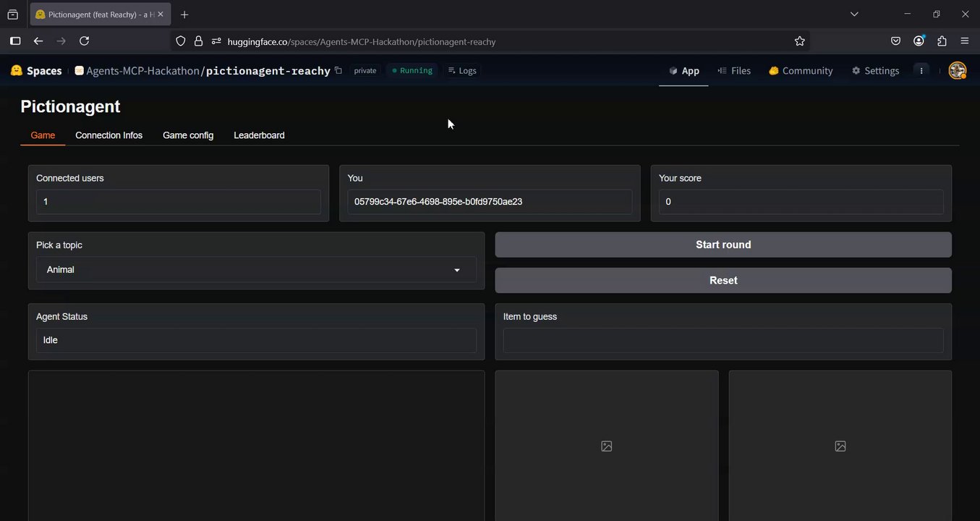Viewport: 980px width, 521px height.
Task: Reload the page using the refresh icon
Action: (84, 41)
